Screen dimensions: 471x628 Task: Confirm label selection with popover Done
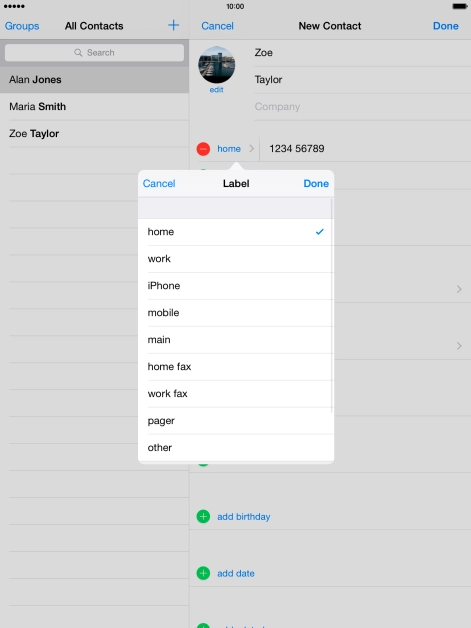pos(316,183)
